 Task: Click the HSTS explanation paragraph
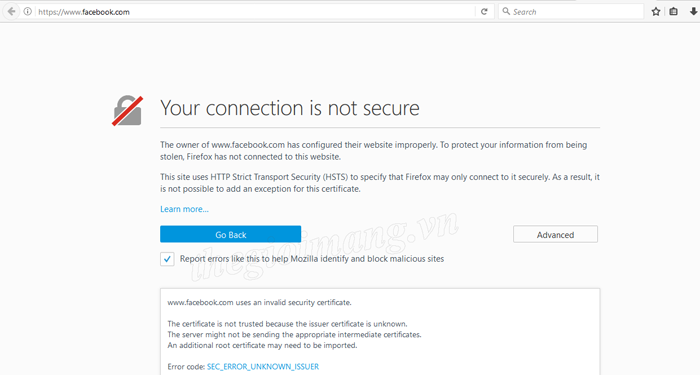380,183
